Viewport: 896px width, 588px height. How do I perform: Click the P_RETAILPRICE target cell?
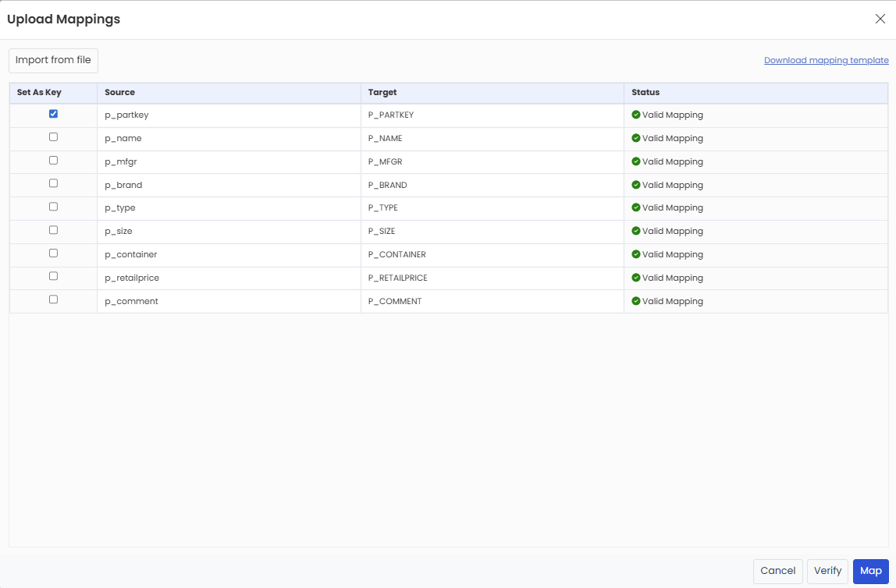pos(492,278)
